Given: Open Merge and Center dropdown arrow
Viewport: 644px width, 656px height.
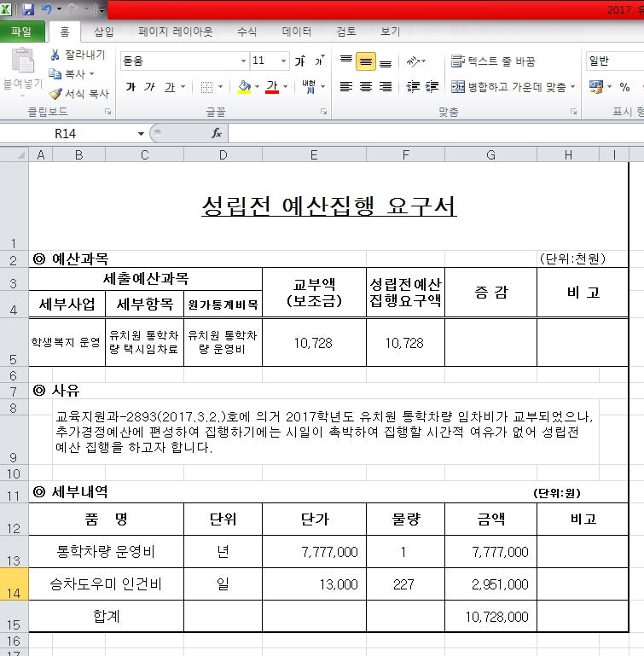Looking at the screenshot, I should (573, 87).
